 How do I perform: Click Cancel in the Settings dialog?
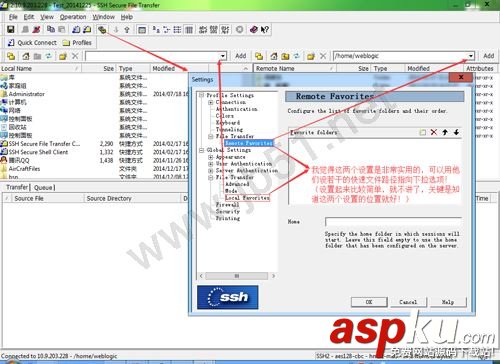click(x=408, y=302)
